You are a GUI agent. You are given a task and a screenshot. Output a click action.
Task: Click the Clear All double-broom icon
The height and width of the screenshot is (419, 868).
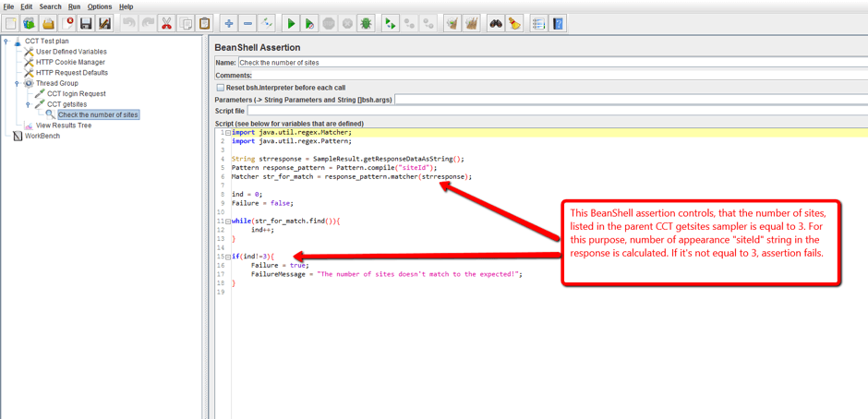(472, 24)
